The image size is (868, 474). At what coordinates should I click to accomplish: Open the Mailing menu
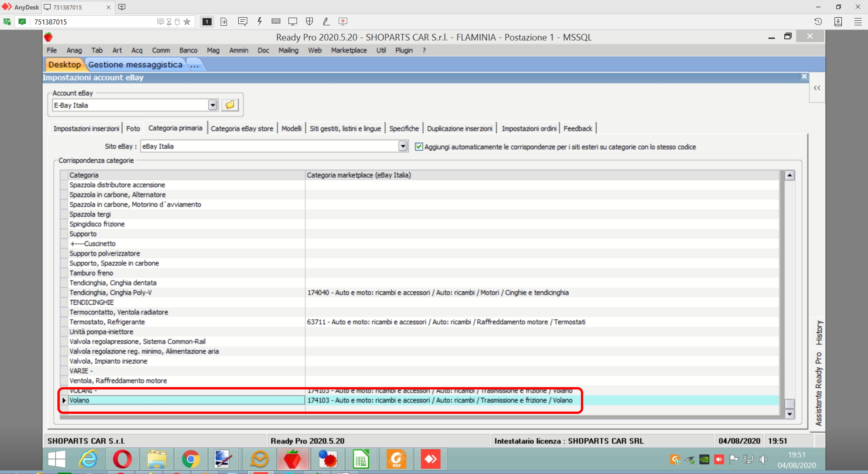(x=288, y=50)
